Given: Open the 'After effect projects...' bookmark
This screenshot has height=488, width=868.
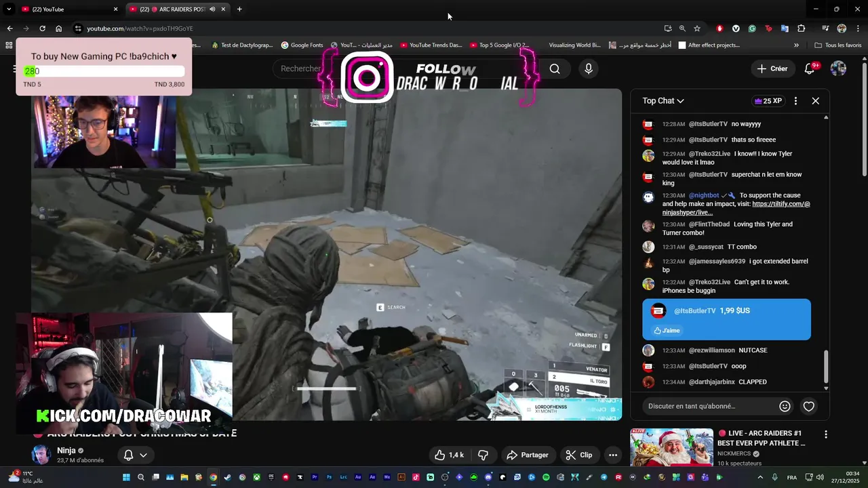Looking at the screenshot, I should click(x=709, y=45).
